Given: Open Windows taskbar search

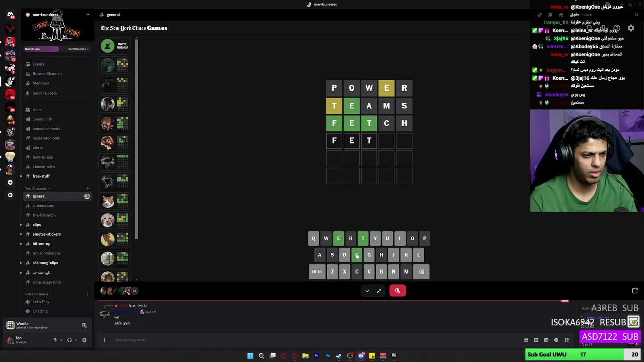Looking at the screenshot, I should click(x=261, y=356).
